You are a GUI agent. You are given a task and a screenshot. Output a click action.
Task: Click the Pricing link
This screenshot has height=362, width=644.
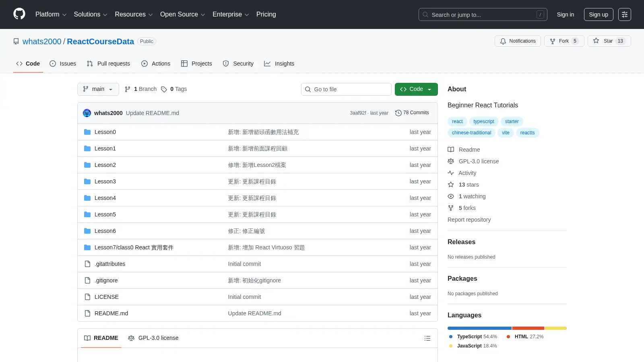tap(266, 14)
